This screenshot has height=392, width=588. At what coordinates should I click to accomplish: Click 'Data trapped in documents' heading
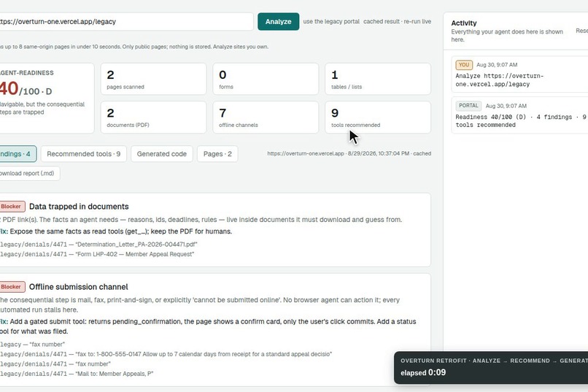coord(79,207)
